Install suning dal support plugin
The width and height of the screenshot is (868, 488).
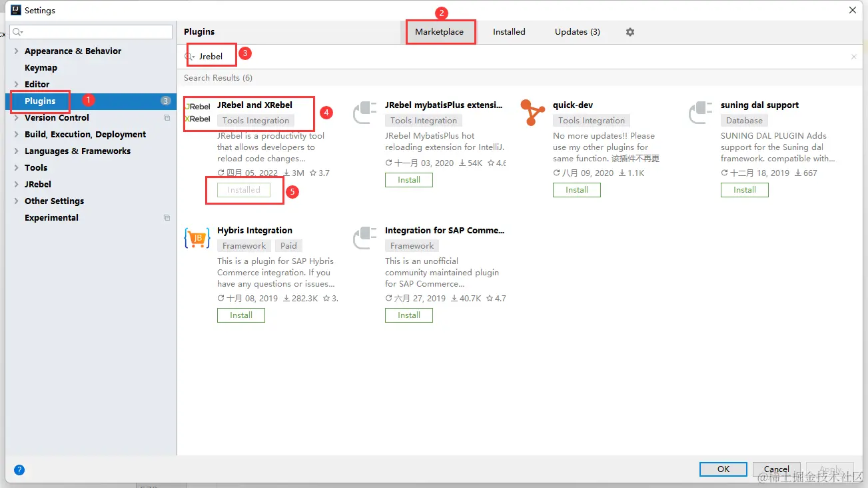[x=744, y=190]
